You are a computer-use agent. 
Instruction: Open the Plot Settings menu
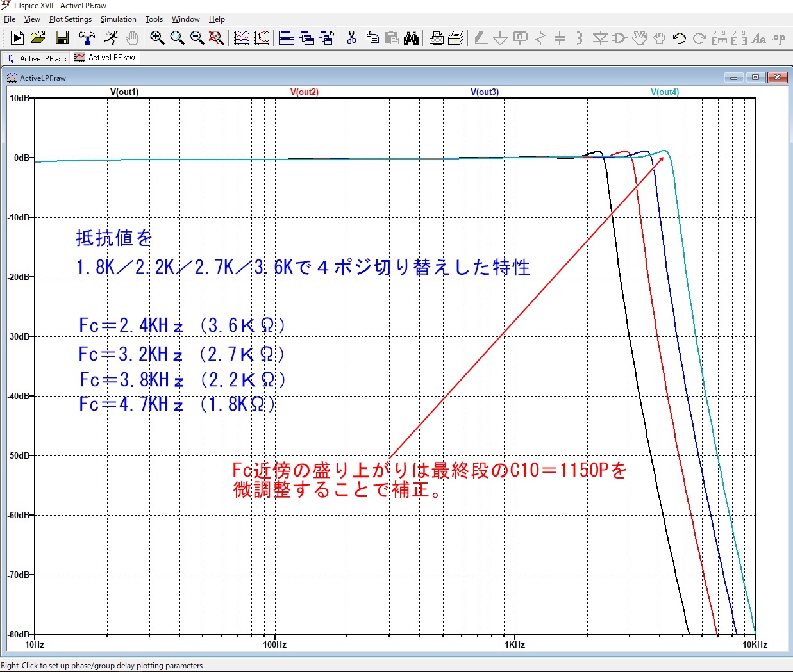tap(71, 19)
